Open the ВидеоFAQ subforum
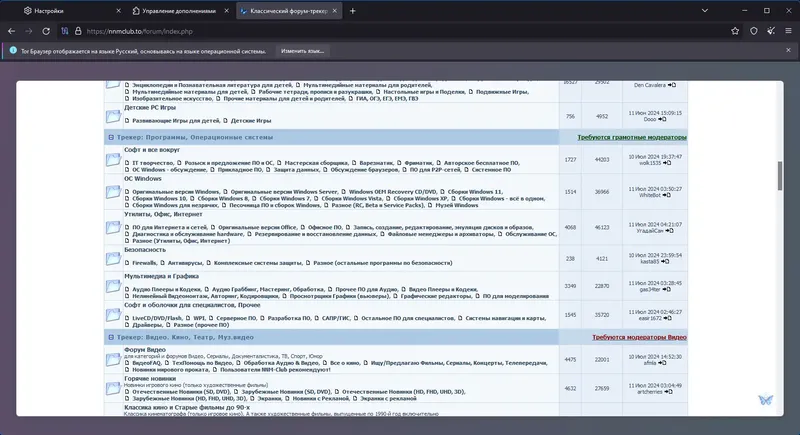Viewport: 800px width, 435px height. [146, 363]
